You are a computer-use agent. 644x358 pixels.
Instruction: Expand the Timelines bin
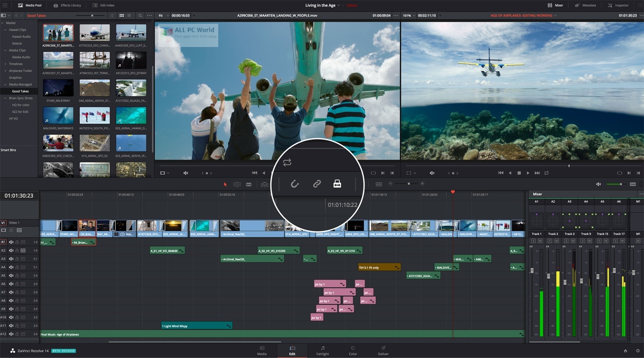[x=6, y=64]
